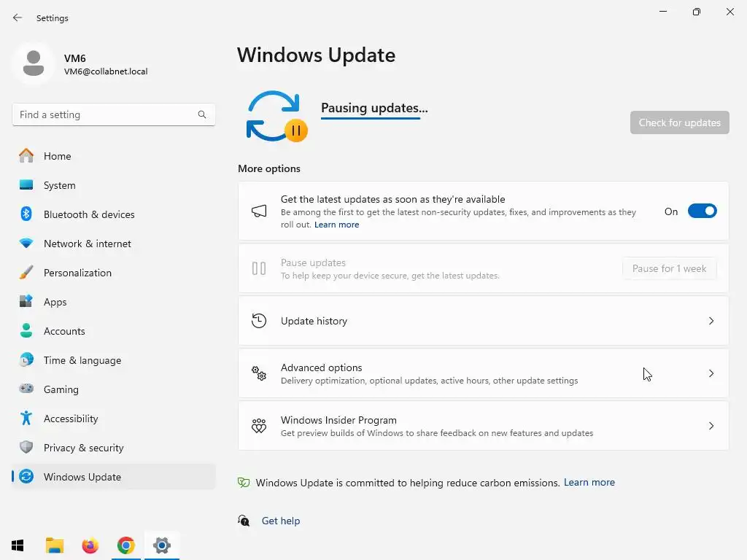The width and height of the screenshot is (747, 560).
Task: Click the Advanced options row title
Action: tap(321, 367)
